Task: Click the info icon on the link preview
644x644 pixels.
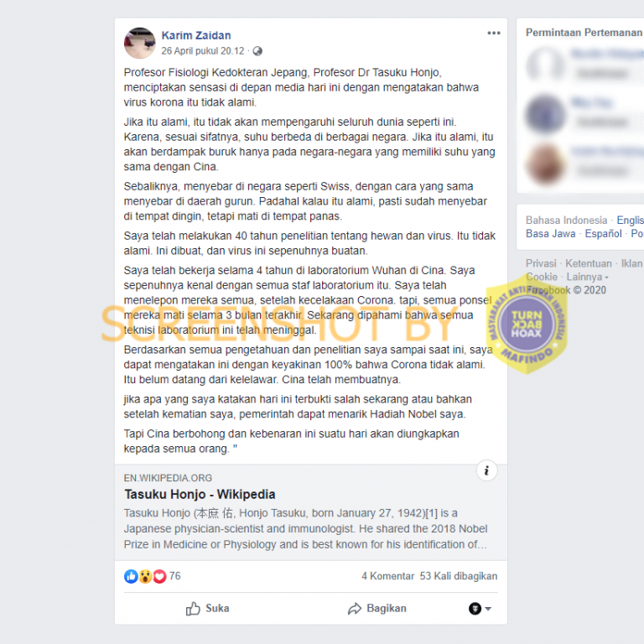Action: tap(486, 470)
